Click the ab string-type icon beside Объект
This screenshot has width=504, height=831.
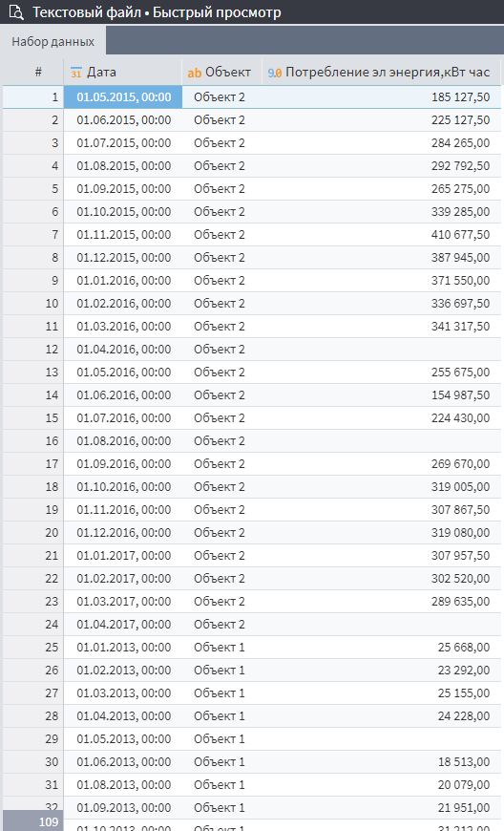click(195, 73)
